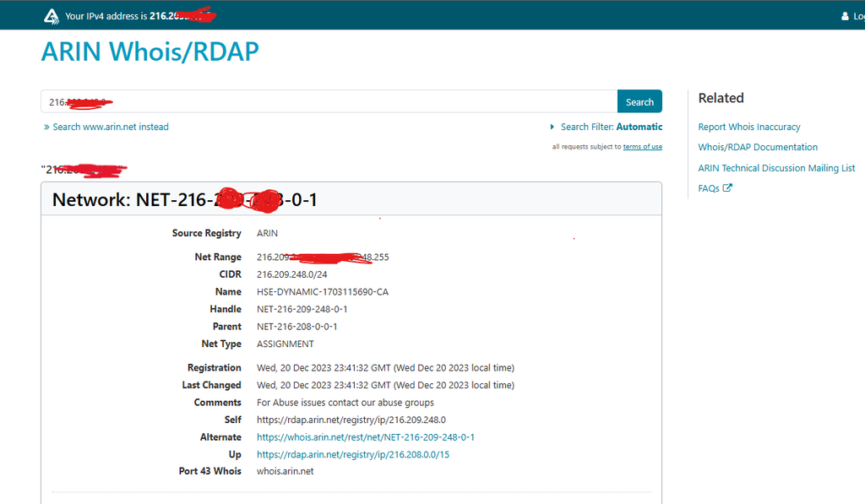Click the ARIN logo icon in header
This screenshot has width=865, height=504.
click(x=52, y=16)
